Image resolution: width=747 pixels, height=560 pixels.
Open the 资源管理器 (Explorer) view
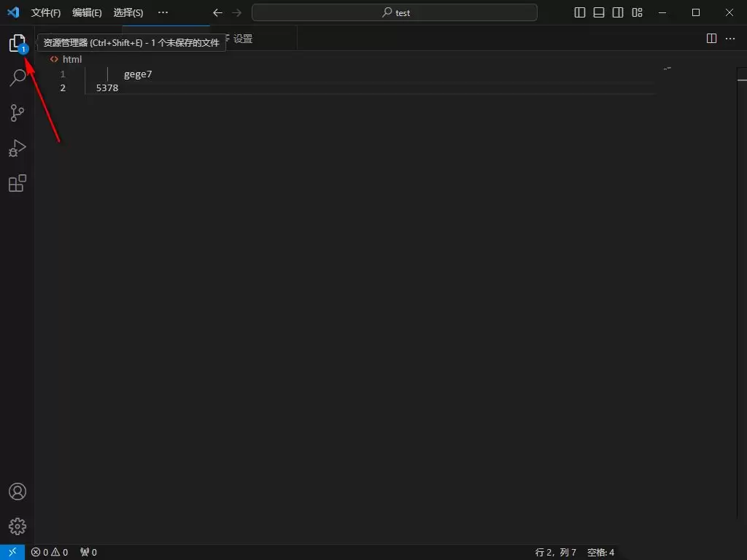pyautogui.click(x=18, y=42)
